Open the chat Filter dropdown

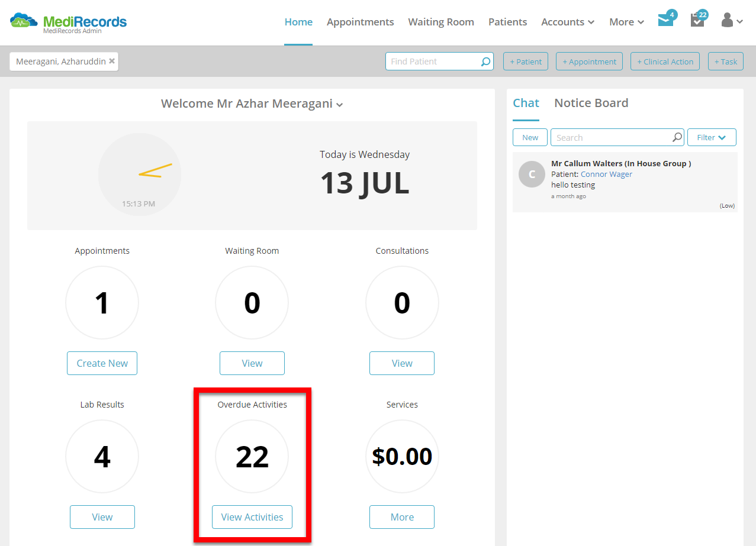[x=712, y=137]
